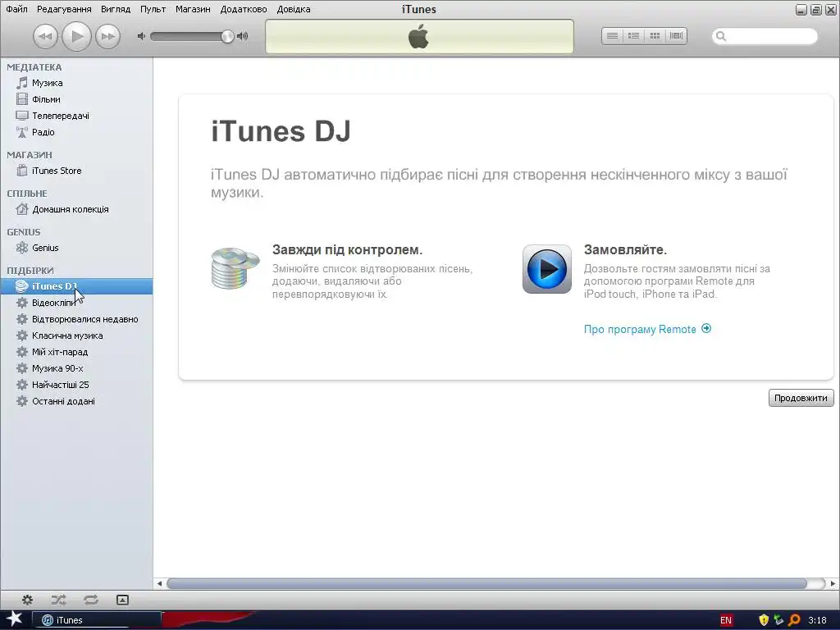Screen dimensions: 840x630
Task: Click the iTunes search field
Action: click(x=765, y=36)
